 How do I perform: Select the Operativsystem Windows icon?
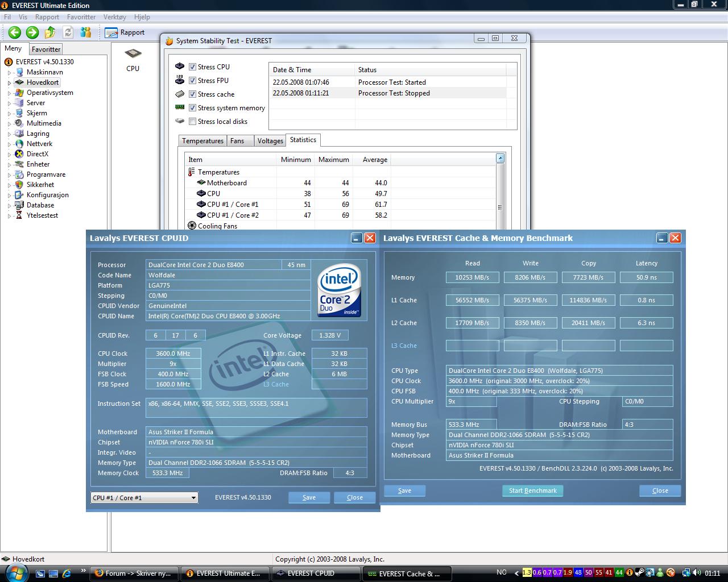point(19,93)
